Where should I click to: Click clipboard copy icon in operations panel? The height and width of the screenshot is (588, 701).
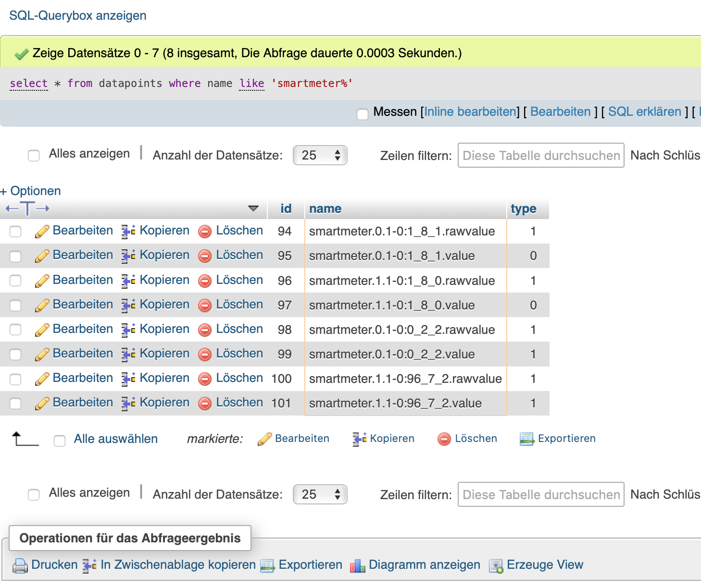(x=89, y=566)
